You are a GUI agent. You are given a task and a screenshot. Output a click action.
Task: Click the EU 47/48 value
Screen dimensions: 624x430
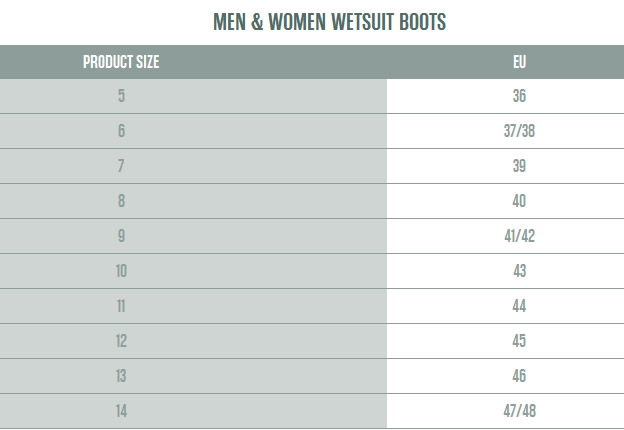519,411
